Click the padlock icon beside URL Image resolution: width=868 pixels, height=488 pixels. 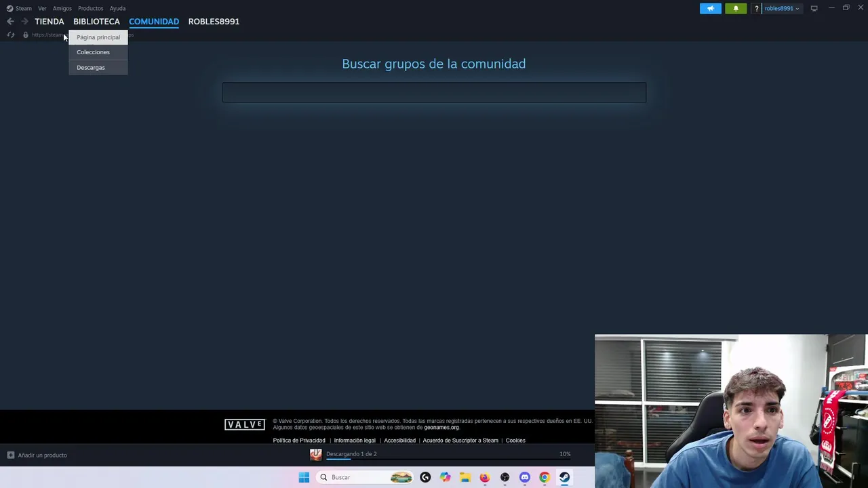pyautogui.click(x=26, y=35)
